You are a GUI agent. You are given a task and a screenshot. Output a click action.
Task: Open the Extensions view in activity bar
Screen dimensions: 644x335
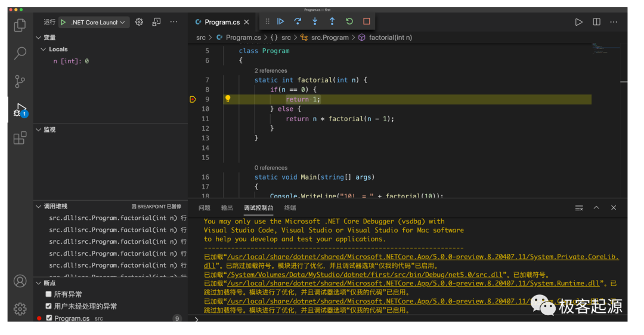click(x=20, y=139)
